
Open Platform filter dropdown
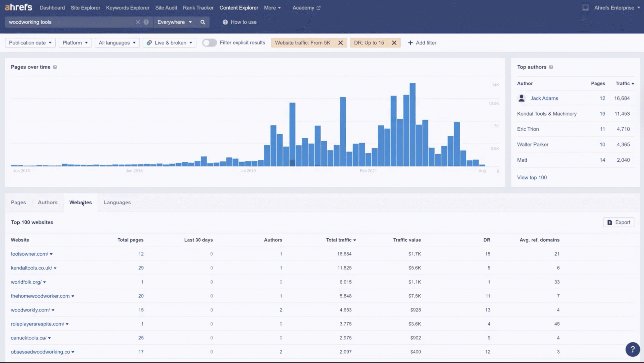[75, 43]
